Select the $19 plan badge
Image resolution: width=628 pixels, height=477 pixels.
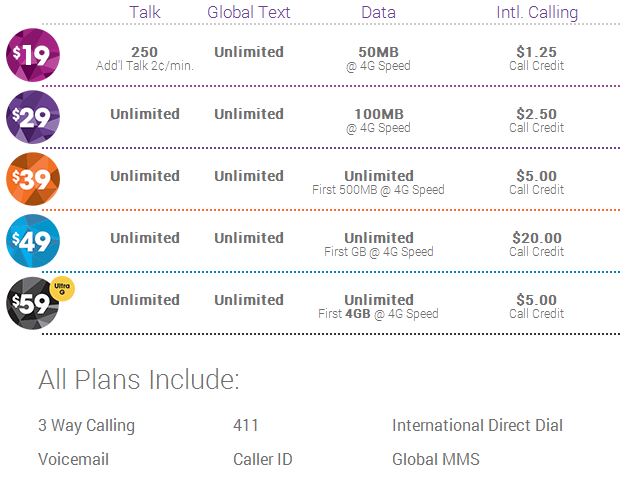33,55
